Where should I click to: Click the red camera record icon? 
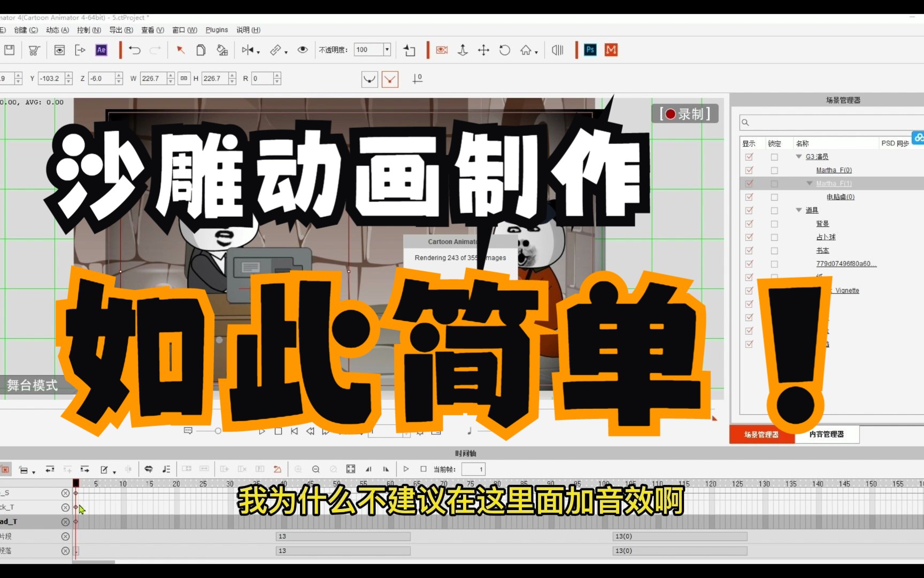click(x=442, y=50)
